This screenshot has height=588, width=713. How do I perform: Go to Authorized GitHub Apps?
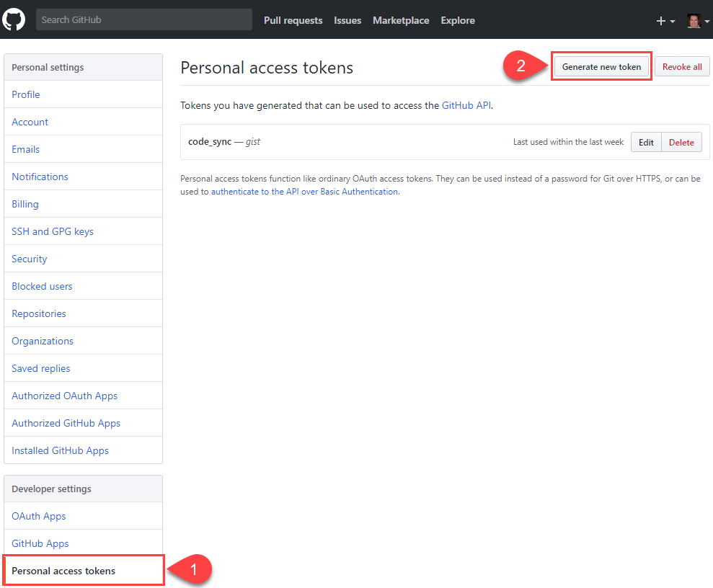click(83, 423)
